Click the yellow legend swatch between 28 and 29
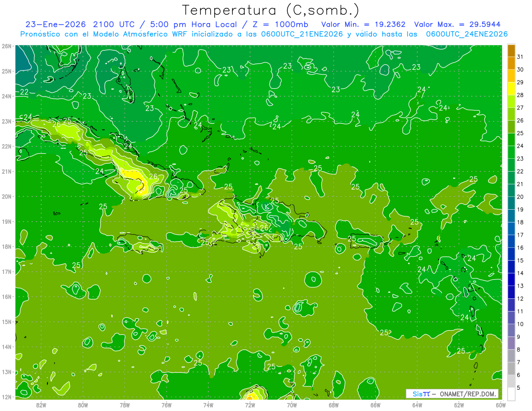The width and height of the screenshot is (532, 411). 511,89
